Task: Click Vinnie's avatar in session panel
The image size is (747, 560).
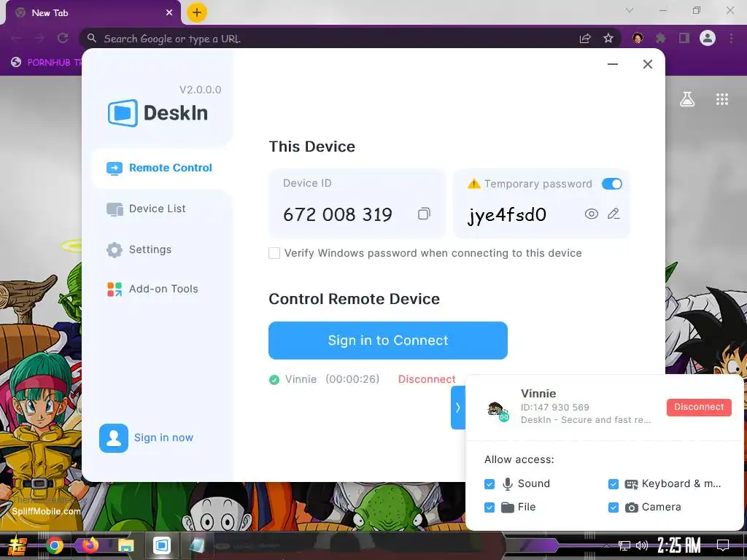Action: point(498,411)
